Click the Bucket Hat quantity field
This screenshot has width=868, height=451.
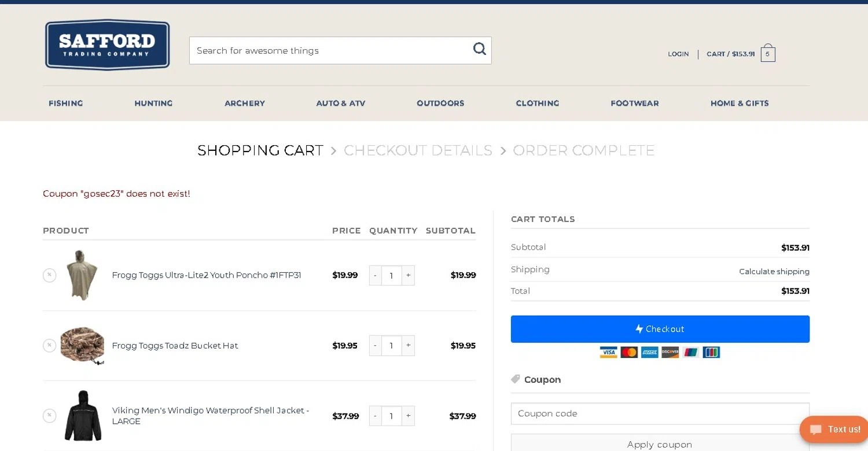(x=392, y=346)
